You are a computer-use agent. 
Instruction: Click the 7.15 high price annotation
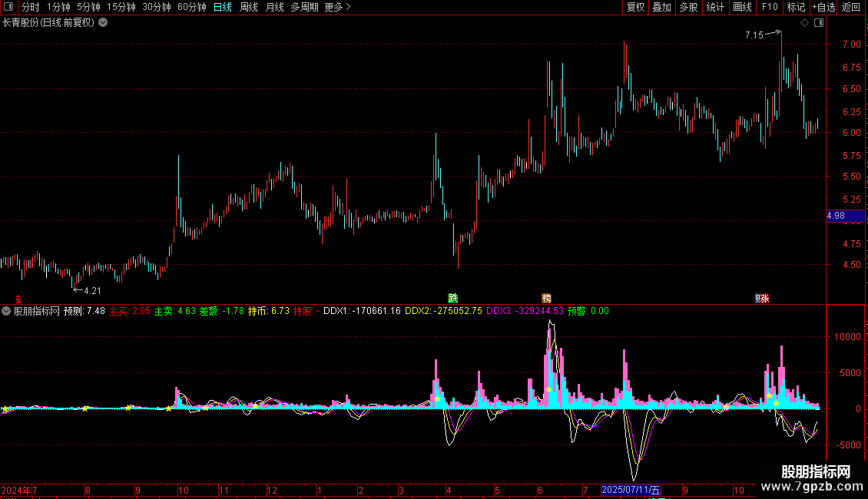(754, 35)
